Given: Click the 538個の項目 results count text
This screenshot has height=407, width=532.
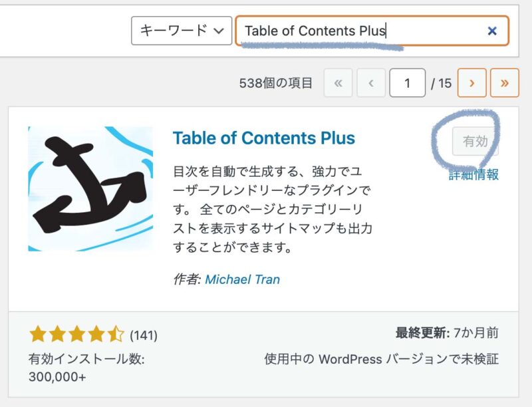Looking at the screenshot, I should (275, 83).
